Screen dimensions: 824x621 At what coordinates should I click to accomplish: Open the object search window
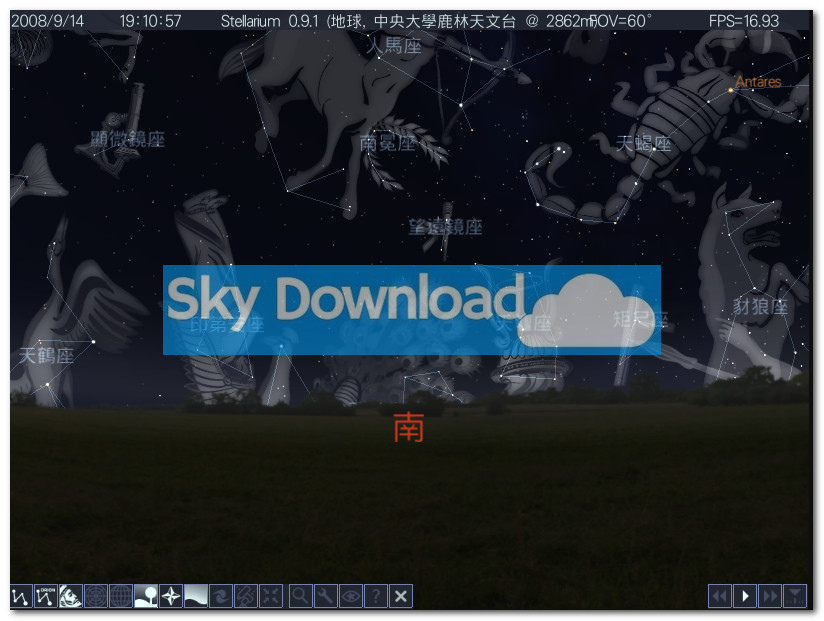pyautogui.click(x=301, y=596)
